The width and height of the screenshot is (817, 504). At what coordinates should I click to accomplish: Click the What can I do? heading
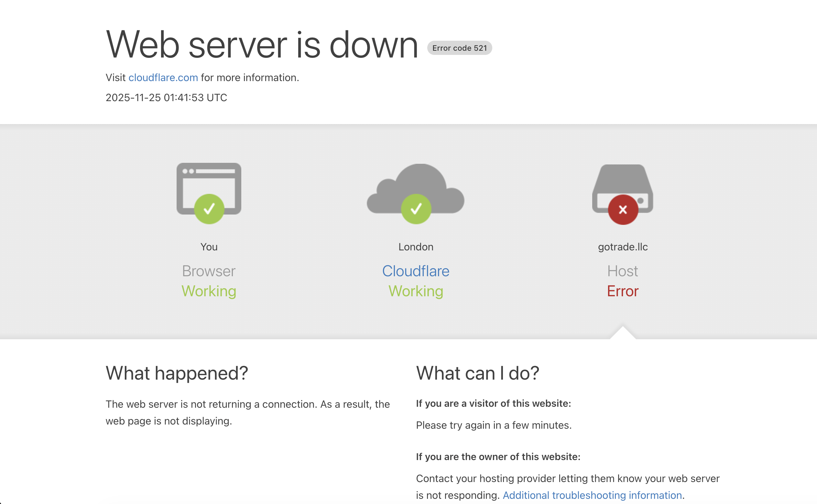[x=477, y=373]
